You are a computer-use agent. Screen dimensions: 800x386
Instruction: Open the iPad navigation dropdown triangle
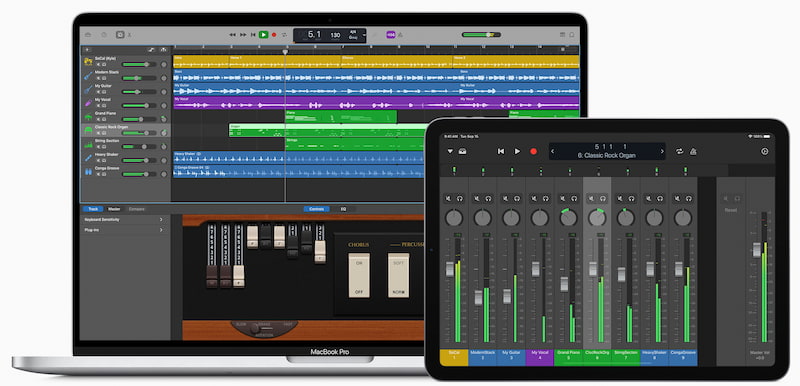450,151
